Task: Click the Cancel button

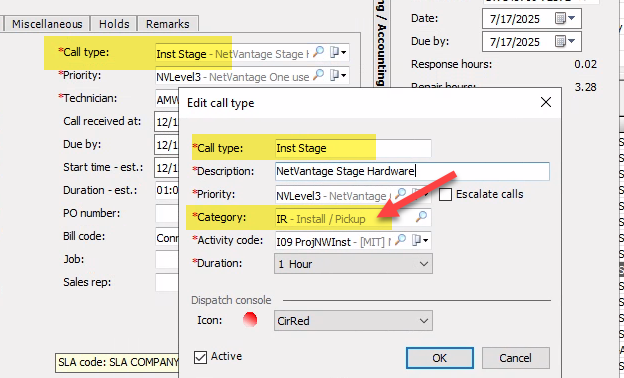Action: 516,358
